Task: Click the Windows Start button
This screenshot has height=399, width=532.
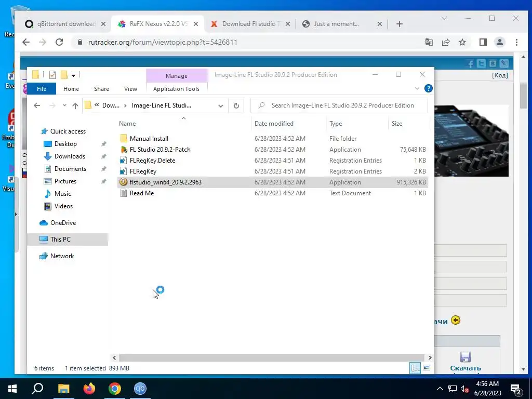Action: pos(12,389)
